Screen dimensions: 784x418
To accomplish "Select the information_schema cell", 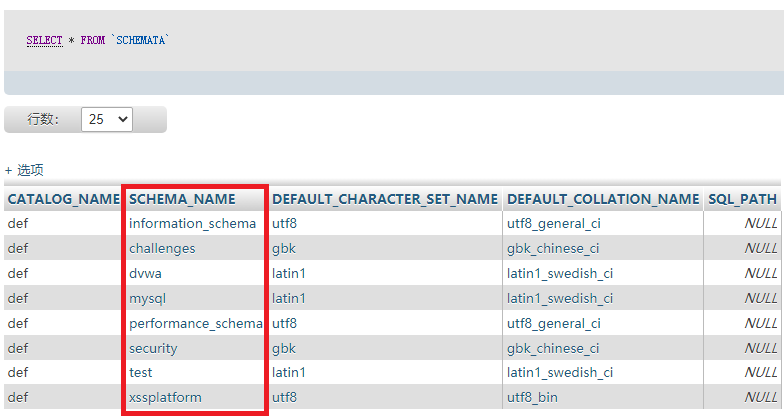I will (x=192, y=224).
